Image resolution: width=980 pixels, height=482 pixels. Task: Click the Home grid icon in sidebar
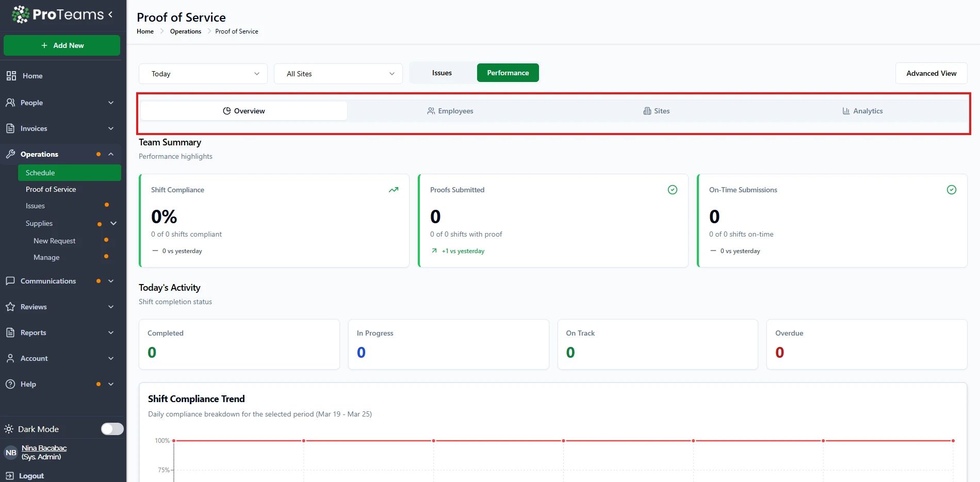click(11, 76)
